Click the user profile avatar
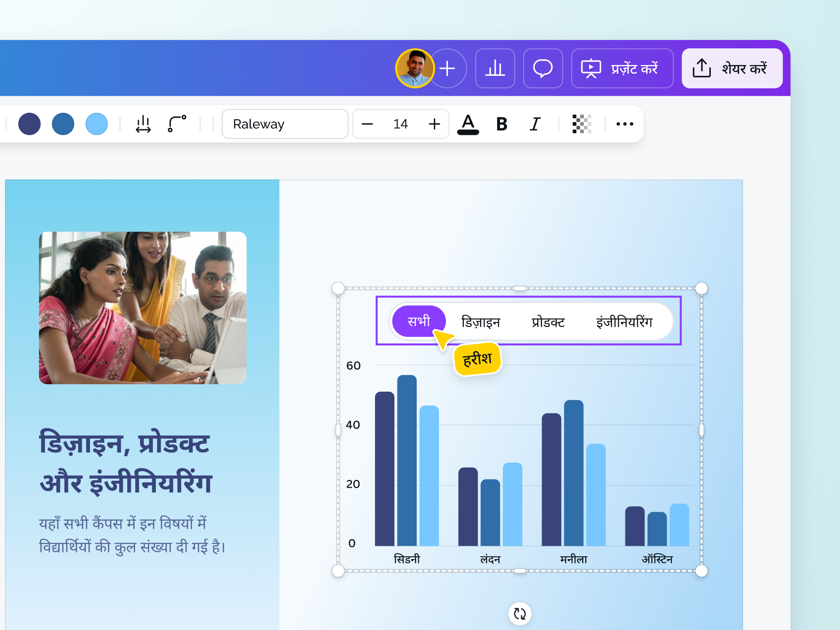 tap(415, 68)
